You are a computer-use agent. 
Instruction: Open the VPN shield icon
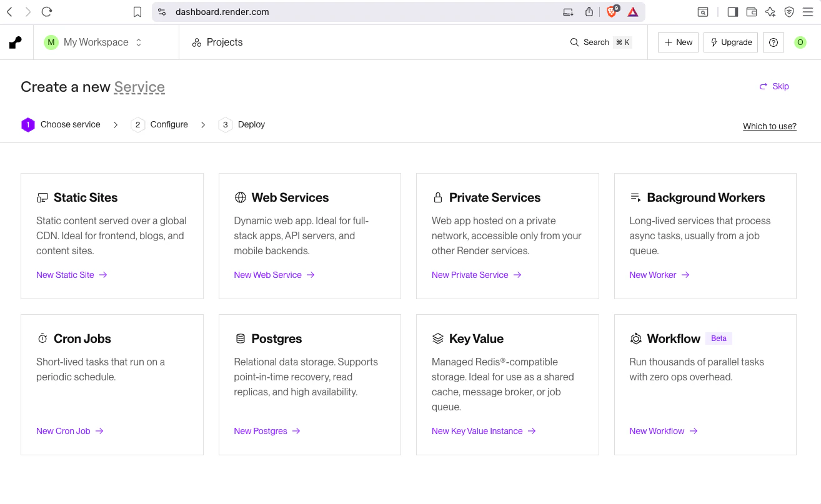(789, 12)
